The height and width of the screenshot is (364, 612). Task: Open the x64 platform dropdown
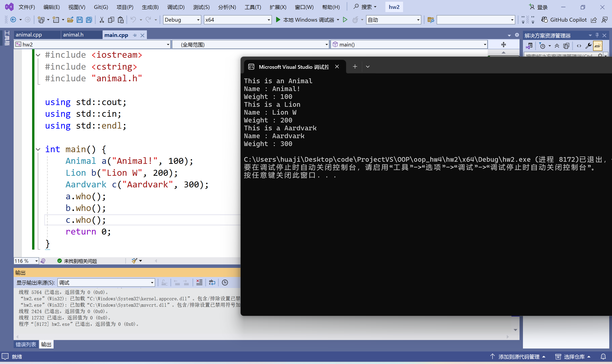click(269, 20)
